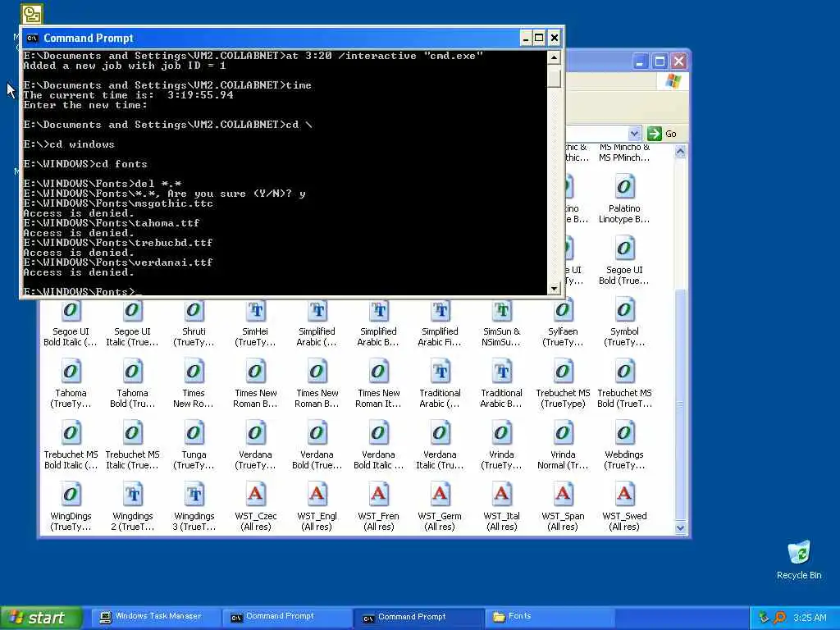The width and height of the screenshot is (840, 630).
Task: Select the WST_Span font icon
Action: [563, 495]
